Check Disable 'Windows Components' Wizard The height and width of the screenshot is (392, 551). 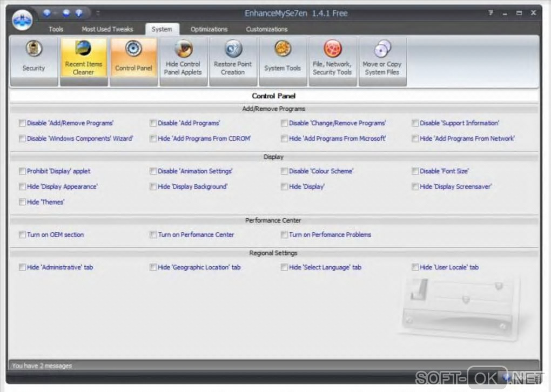(x=22, y=138)
